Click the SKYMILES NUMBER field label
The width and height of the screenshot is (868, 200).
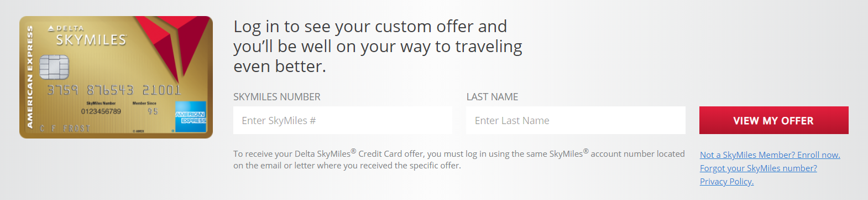(x=277, y=97)
